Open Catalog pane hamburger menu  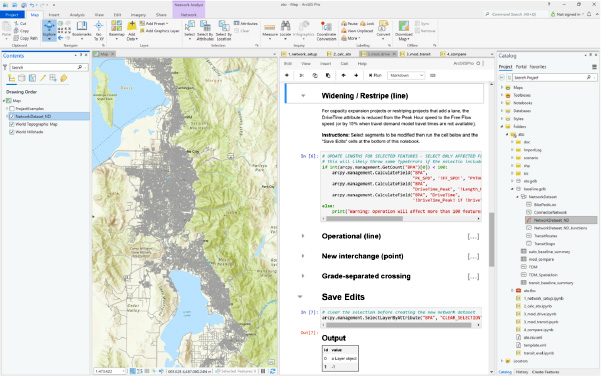pos(594,67)
